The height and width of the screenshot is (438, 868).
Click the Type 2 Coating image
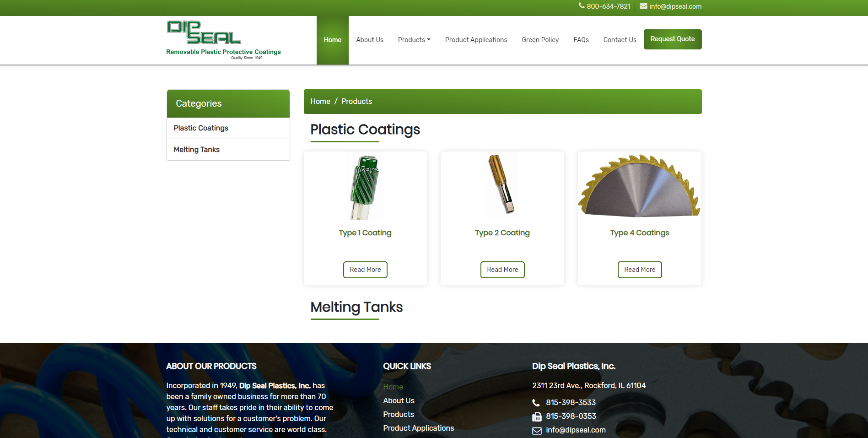[502, 186]
